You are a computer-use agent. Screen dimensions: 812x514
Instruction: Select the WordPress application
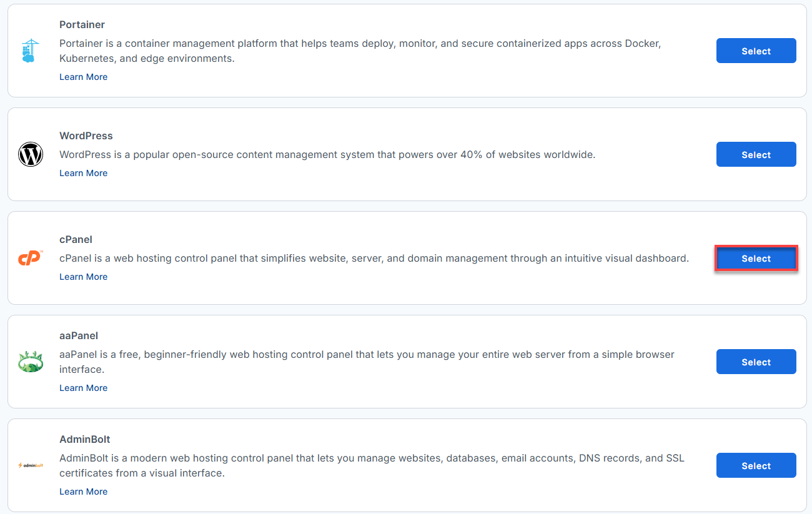coord(756,154)
